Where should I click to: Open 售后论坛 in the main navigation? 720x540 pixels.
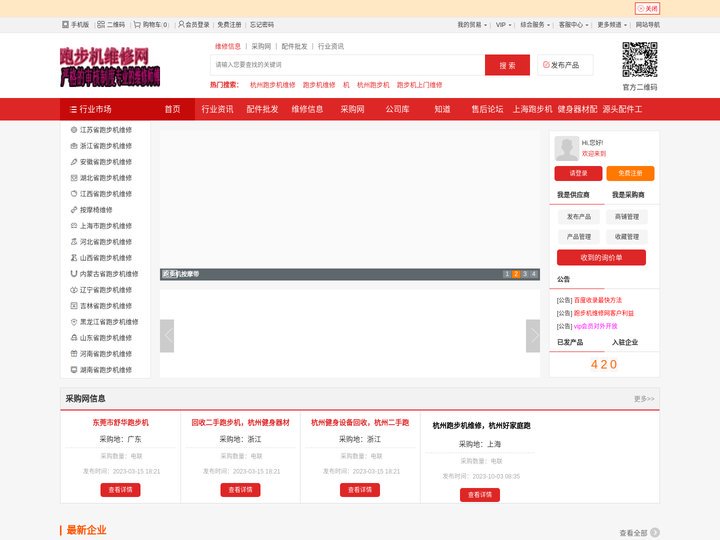click(487, 109)
